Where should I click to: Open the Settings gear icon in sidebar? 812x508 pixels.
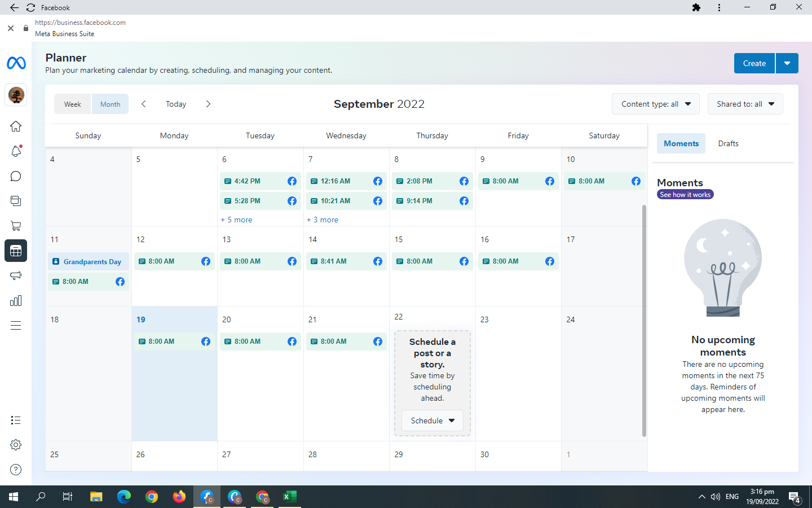tap(16, 445)
